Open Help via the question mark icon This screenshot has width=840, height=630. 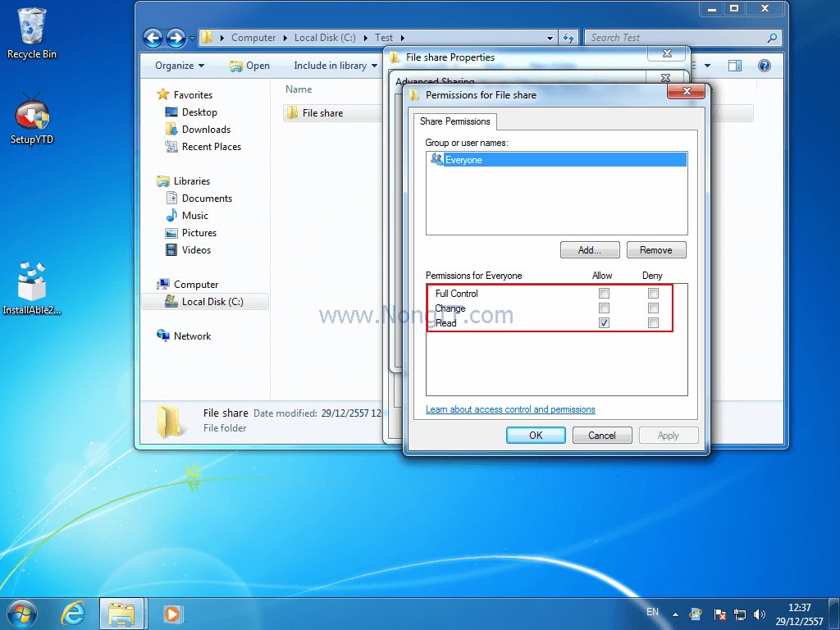763,65
